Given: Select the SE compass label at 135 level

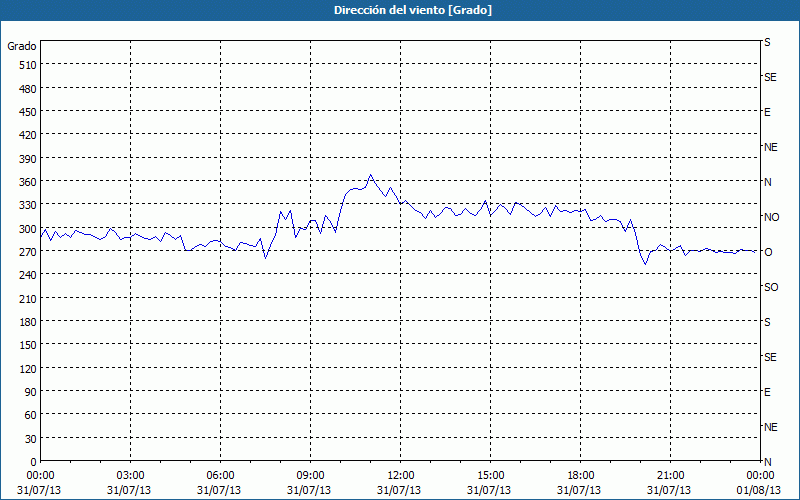Looking at the screenshot, I should tap(770, 357).
